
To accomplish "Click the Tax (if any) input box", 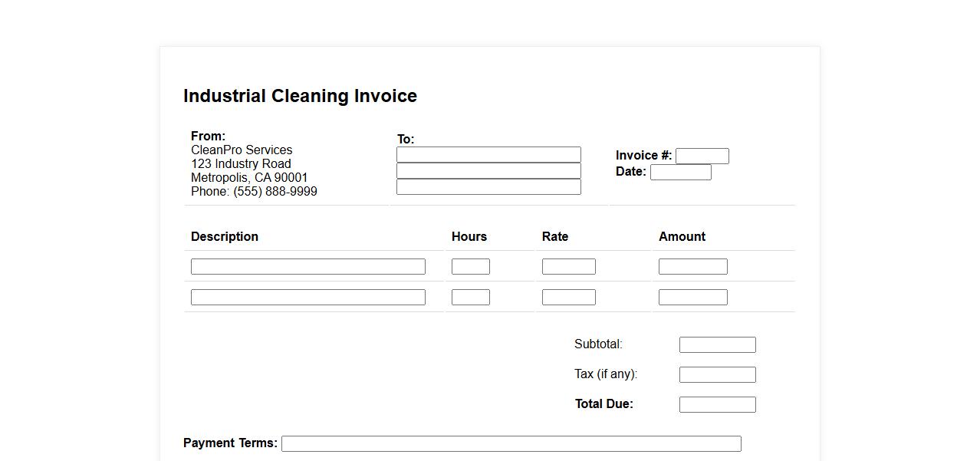I will click(717, 375).
